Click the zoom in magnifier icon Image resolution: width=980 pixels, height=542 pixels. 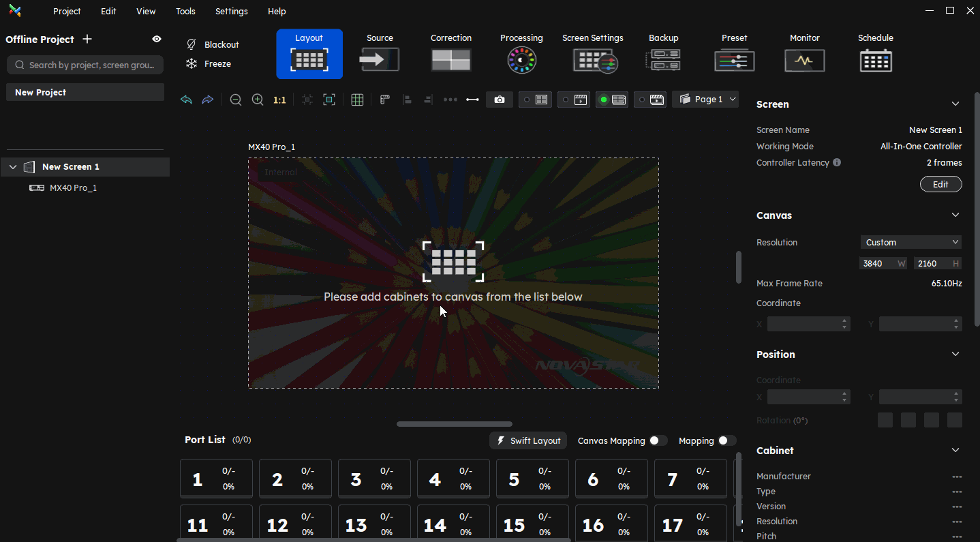tap(258, 100)
